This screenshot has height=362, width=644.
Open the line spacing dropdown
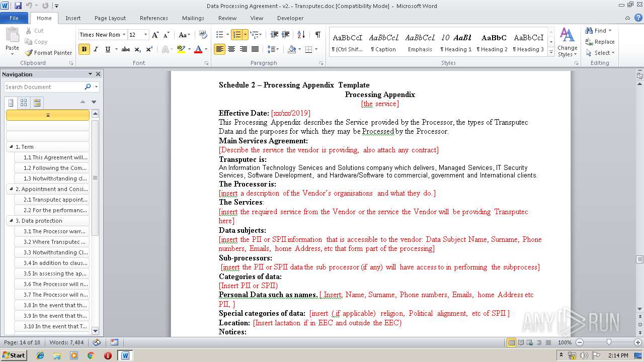[273, 49]
